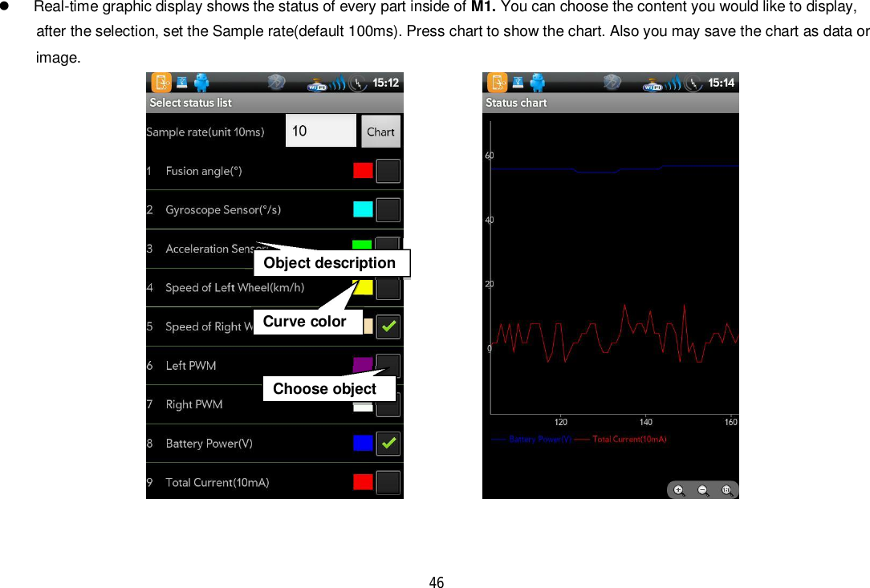Reset the status chart zoom
The height and width of the screenshot is (588, 870).
pyautogui.click(x=727, y=490)
